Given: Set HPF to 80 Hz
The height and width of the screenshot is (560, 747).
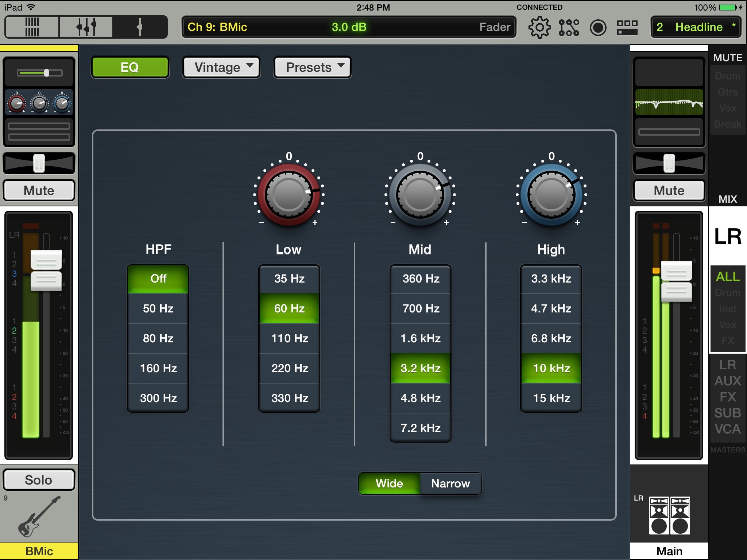Looking at the screenshot, I should [158, 338].
